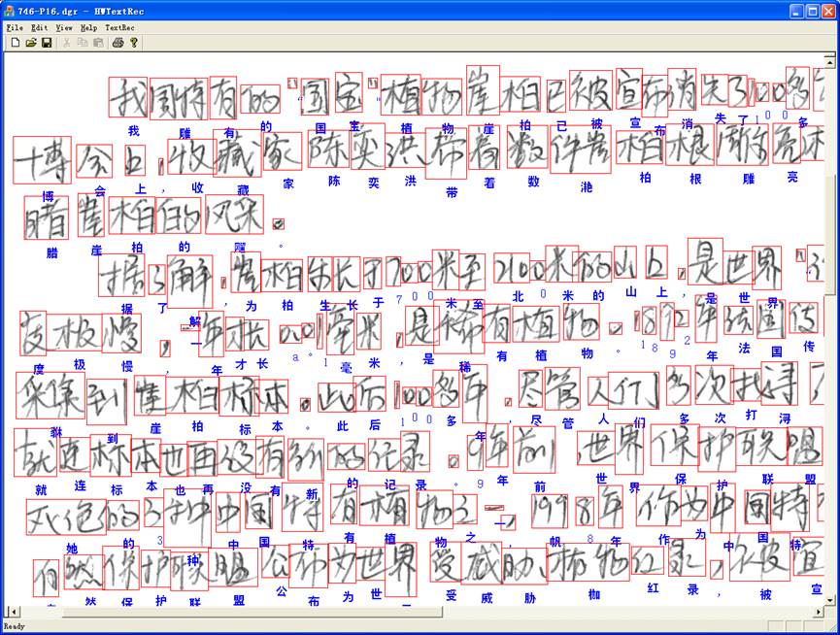Screen dimensions: 840x635
Task: Click the New document toolbar icon
Action: coord(15,43)
